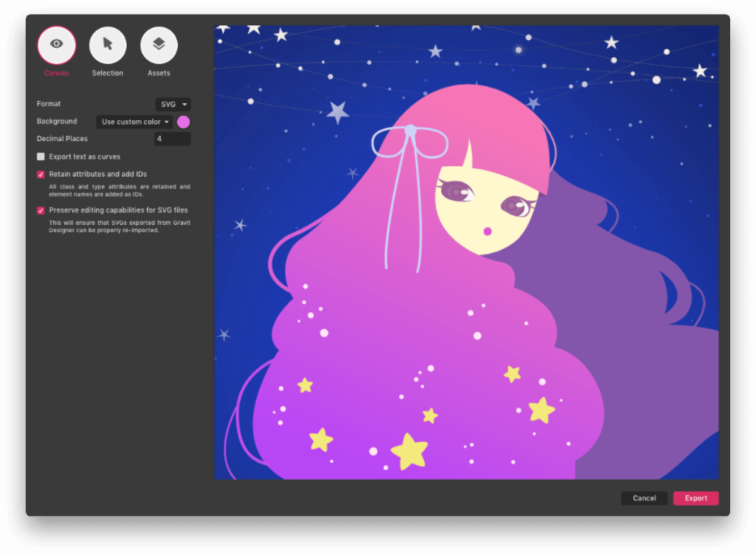Select the Assets layers icon
Viewport: 756px width, 554px height.
[x=159, y=45]
